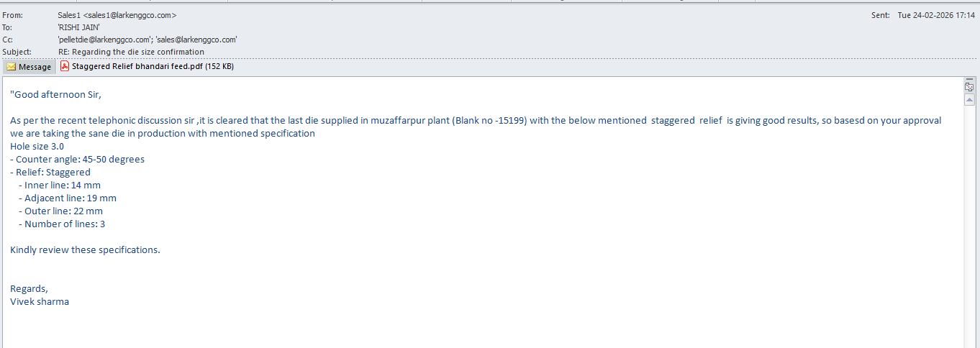This screenshot has height=348, width=980.
Task: Open the Staggered Relief bhandari feed.pdf attachment
Action: (x=153, y=66)
